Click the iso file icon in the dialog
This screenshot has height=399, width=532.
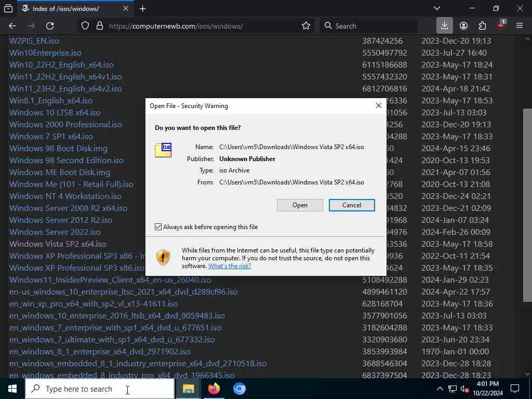coord(163,150)
